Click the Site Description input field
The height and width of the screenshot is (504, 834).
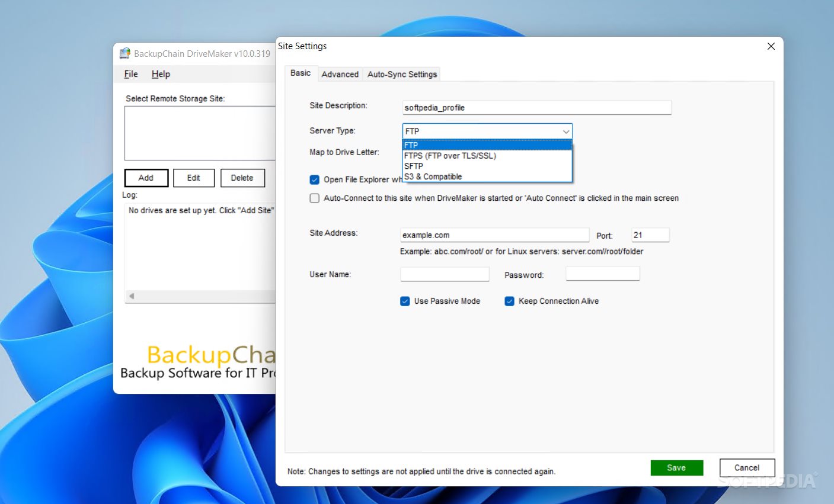pos(537,107)
